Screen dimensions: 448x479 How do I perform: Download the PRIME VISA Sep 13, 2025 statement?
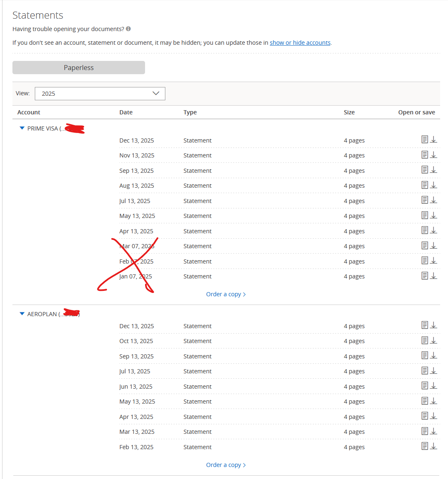click(x=433, y=170)
